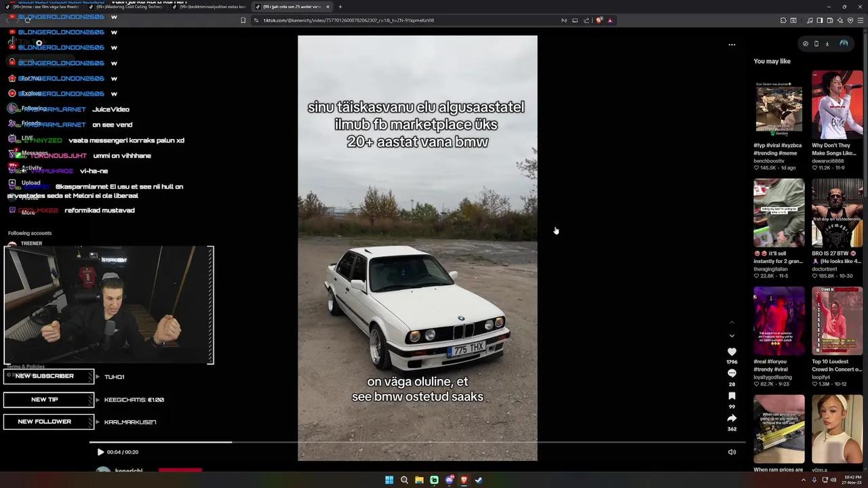Visit the benchboosttv account link

coord(768,161)
